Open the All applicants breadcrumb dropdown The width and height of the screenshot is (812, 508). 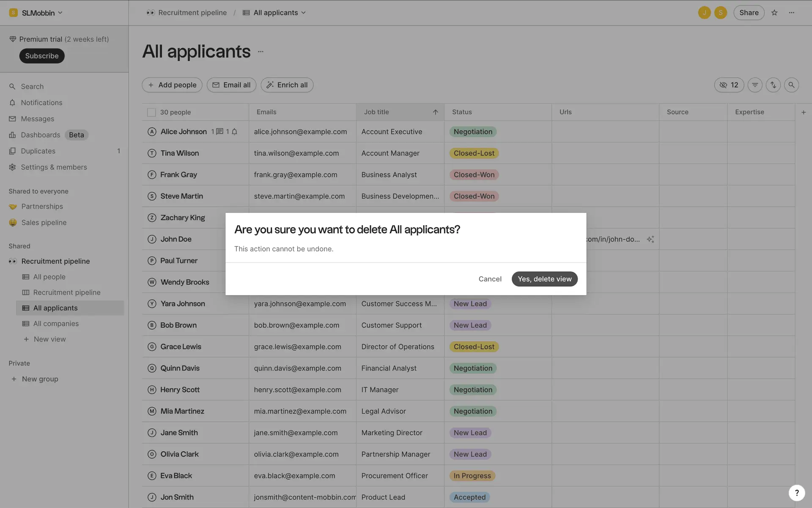click(275, 13)
